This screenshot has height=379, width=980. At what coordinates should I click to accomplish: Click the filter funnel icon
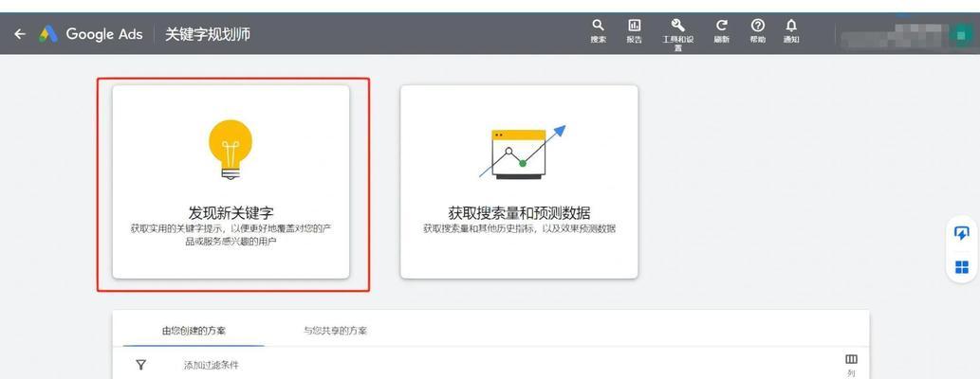tap(141, 365)
